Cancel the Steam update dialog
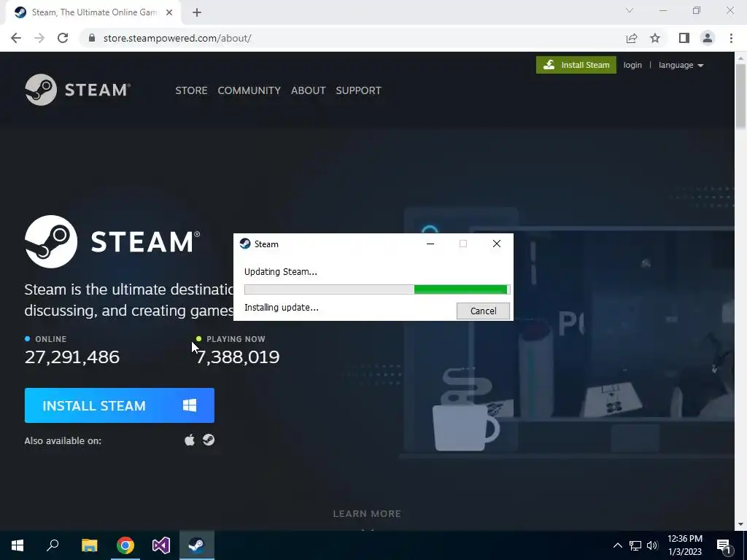This screenshot has width=747, height=560. [x=483, y=311]
